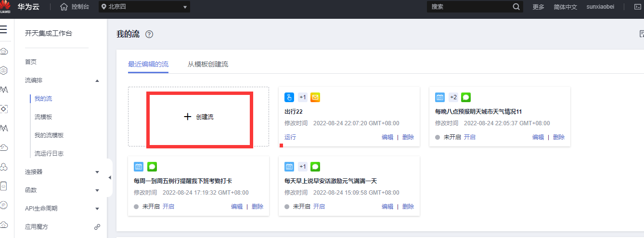Click +1 badge on 每天早上说早安话 card
Screen dimensions: 644x238
click(302, 167)
